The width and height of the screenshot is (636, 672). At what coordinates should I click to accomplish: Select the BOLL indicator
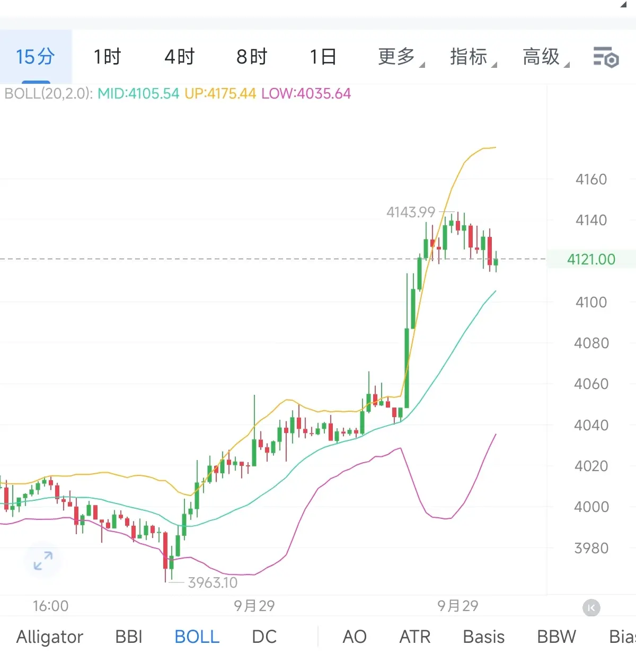click(197, 636)
